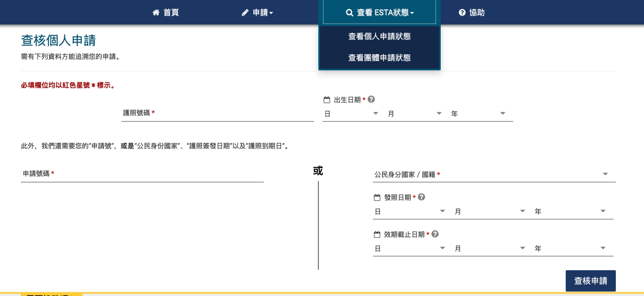644x296 pixels.
Task: Focus the 護照號碼 input field
Action: pos(218,113)
